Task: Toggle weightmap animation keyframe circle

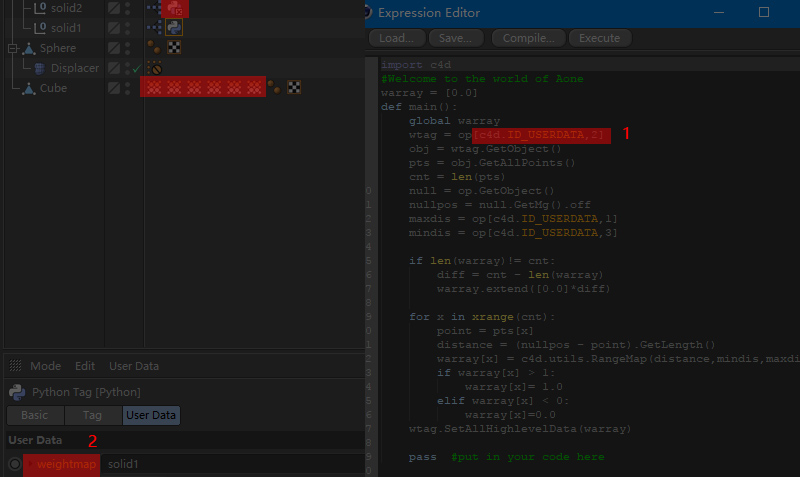Action: (x=14, y=464)
